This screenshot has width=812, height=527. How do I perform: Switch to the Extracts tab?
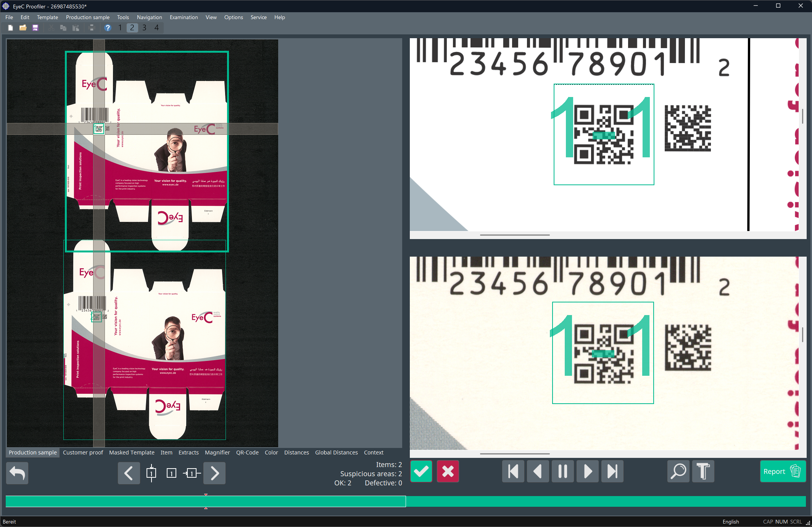[188, 453]
